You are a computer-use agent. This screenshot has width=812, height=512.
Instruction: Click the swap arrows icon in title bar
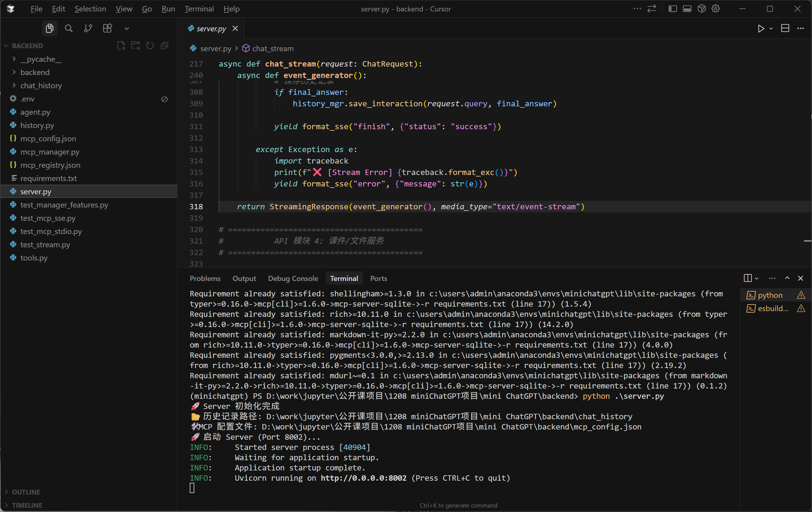(651, 9)
